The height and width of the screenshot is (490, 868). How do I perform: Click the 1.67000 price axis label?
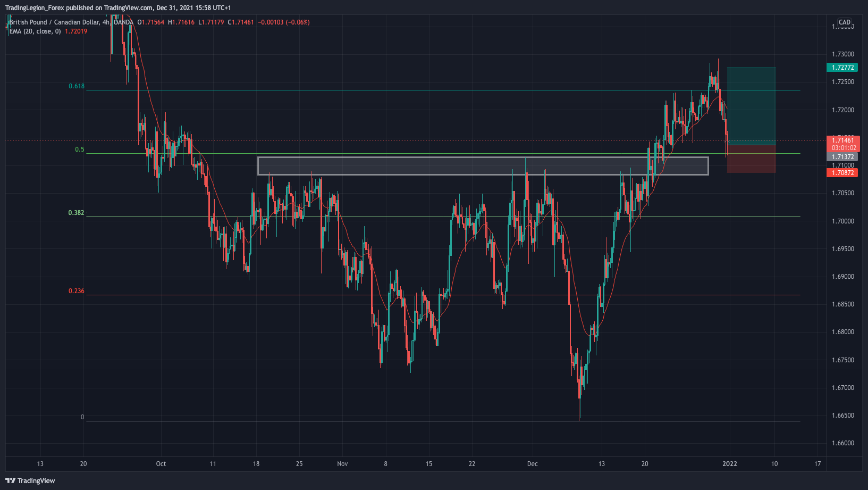843,388
